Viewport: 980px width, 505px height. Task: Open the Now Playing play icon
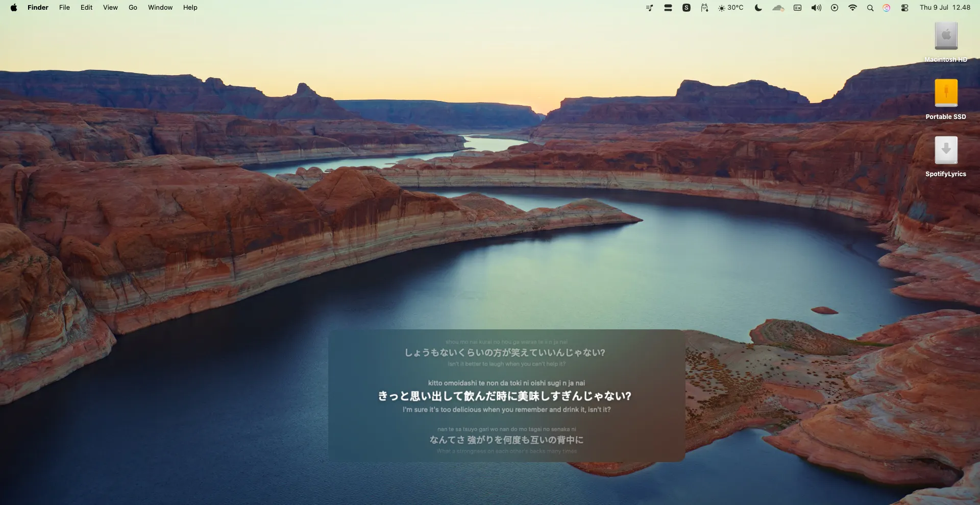coord(835,8)
